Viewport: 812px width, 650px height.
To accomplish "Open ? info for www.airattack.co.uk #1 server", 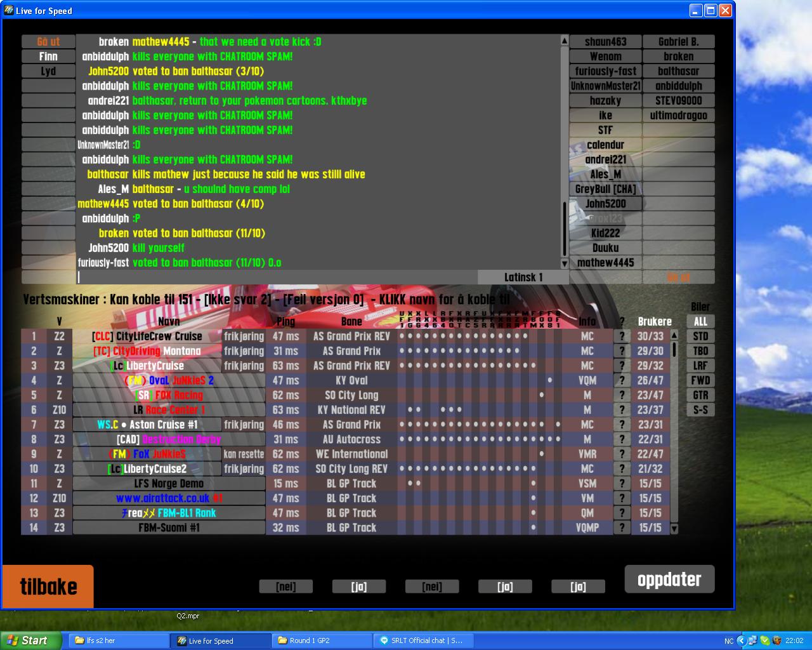I will point(622,498).
